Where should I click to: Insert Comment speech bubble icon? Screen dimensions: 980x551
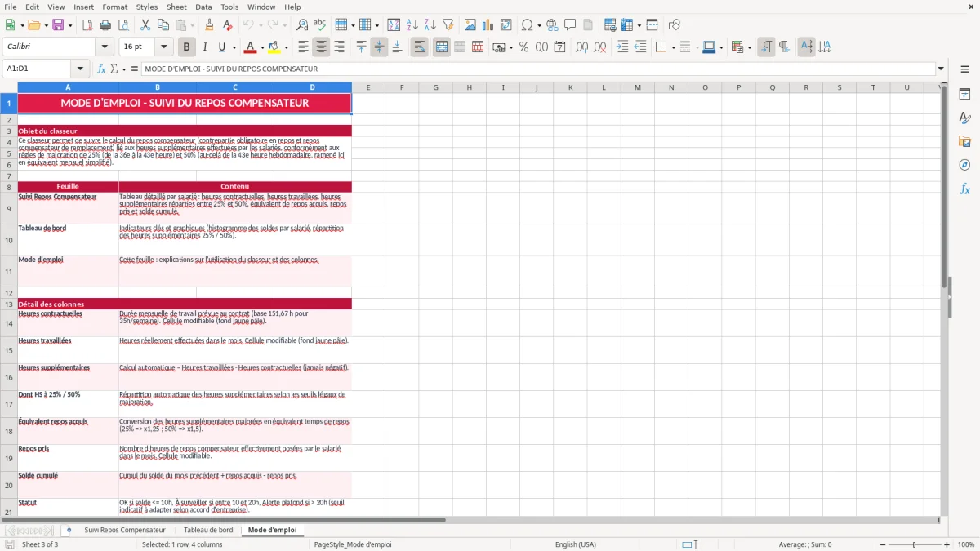click(570, 25)
